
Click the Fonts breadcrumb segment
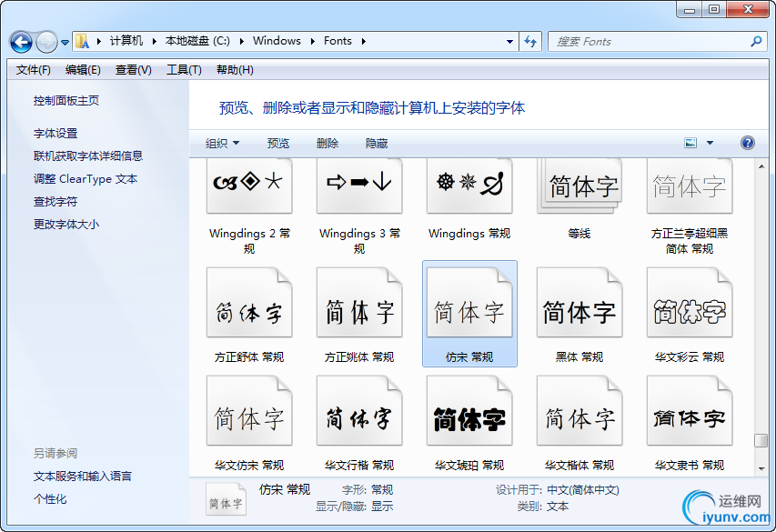[x=338, y=41]
